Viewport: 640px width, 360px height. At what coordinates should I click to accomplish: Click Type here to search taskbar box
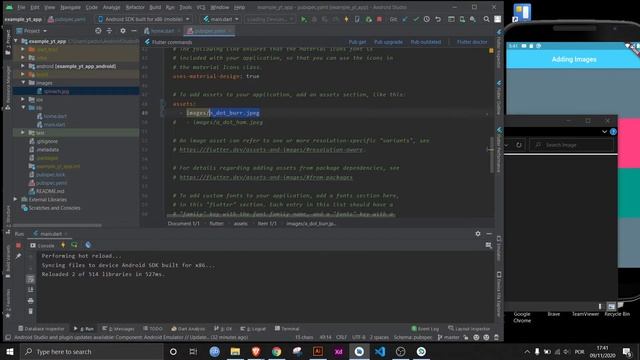click(x=91, y=351)
